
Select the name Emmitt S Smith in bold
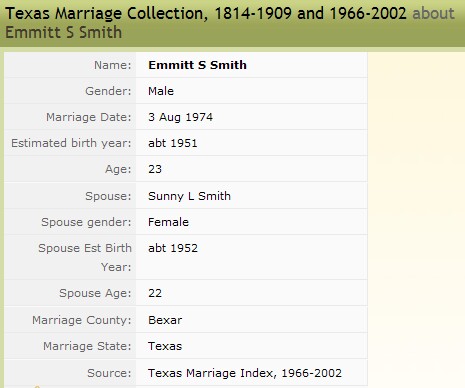(197, 65)
